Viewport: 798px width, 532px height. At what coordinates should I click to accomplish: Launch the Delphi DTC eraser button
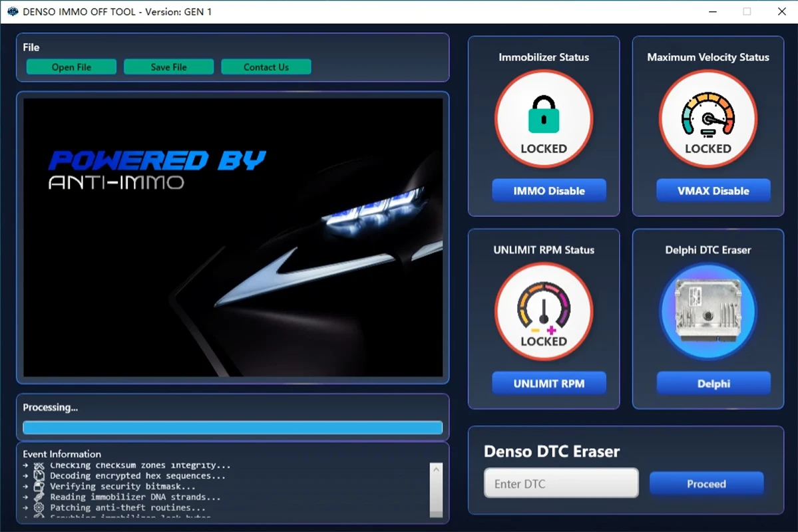click(713, 384)
